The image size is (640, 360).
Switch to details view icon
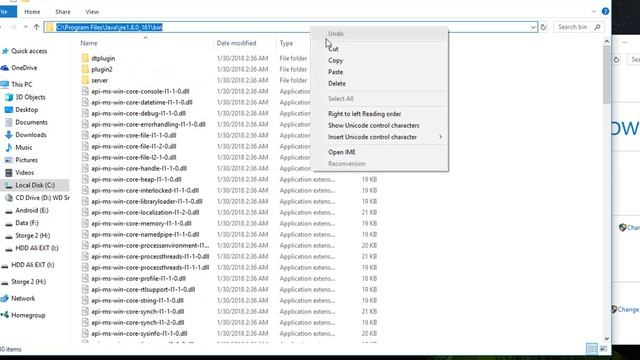pos(591,349)
